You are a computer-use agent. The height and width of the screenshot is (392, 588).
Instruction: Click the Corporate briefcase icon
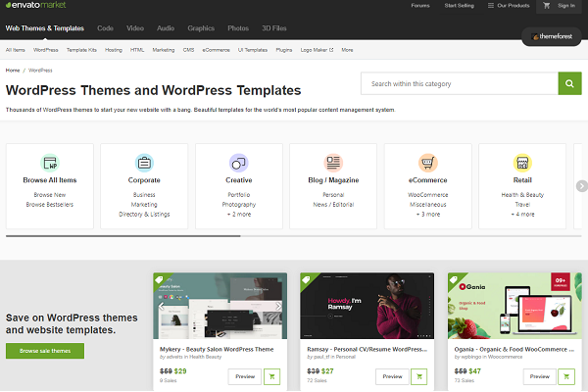tap(144, 163)
